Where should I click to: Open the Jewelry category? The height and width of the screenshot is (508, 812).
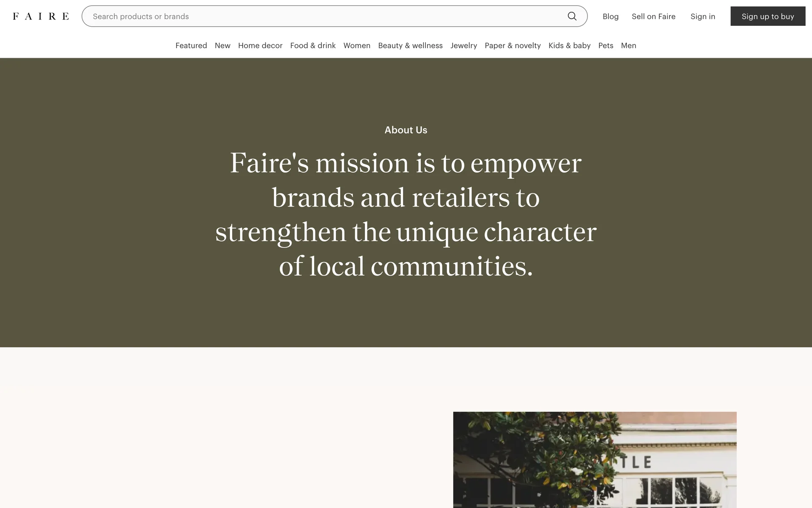464,45
